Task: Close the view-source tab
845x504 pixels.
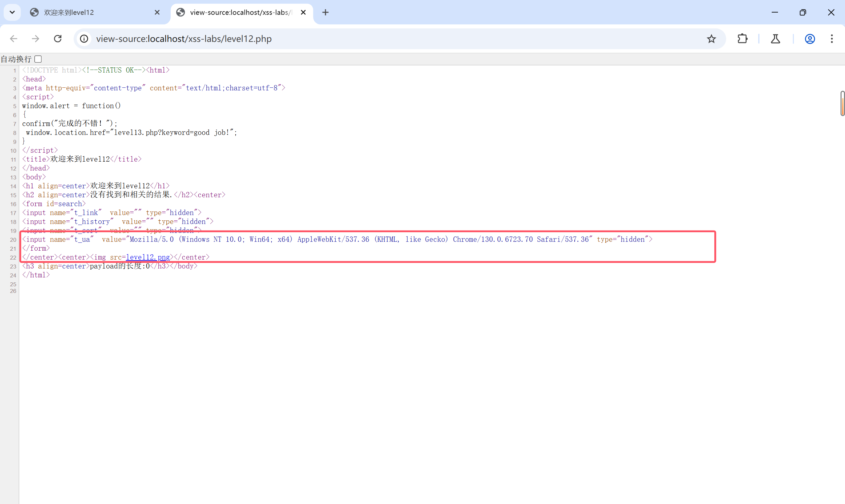Action: coord(303,13)
